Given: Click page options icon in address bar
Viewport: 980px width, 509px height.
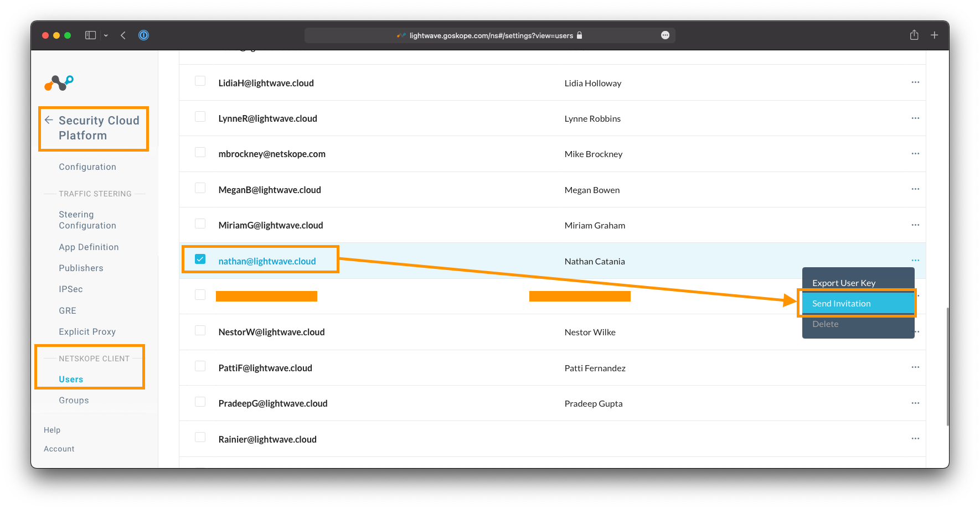Looking at the screenshot, I should coord(665,35).
